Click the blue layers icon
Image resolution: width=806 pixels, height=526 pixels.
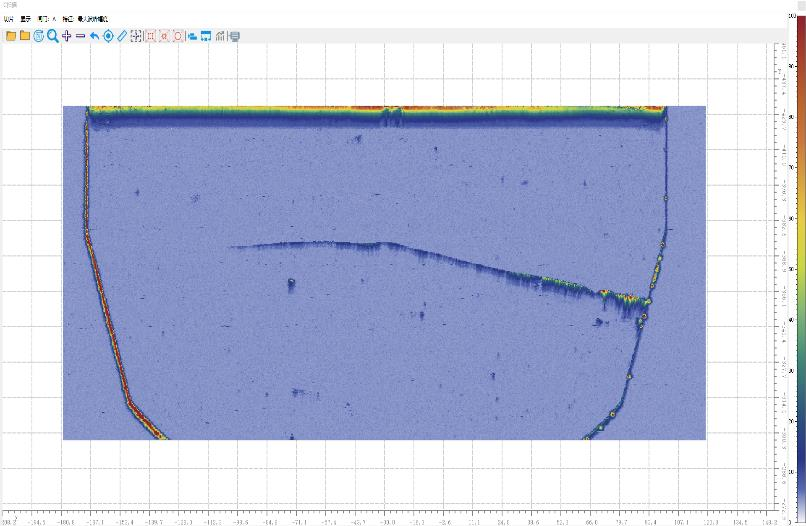click(x=192, y=36)
